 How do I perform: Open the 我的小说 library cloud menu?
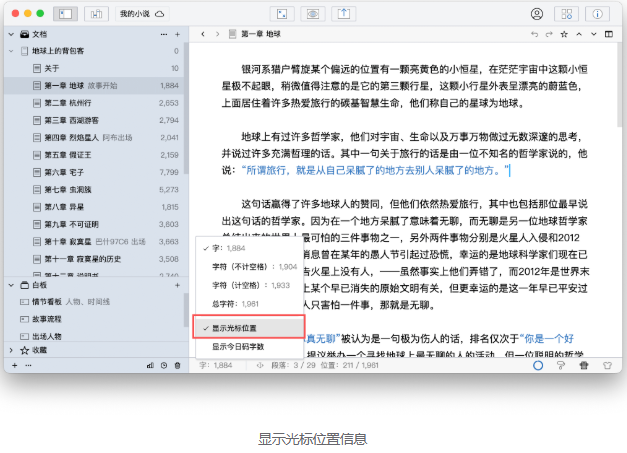[x=142, y=14]
